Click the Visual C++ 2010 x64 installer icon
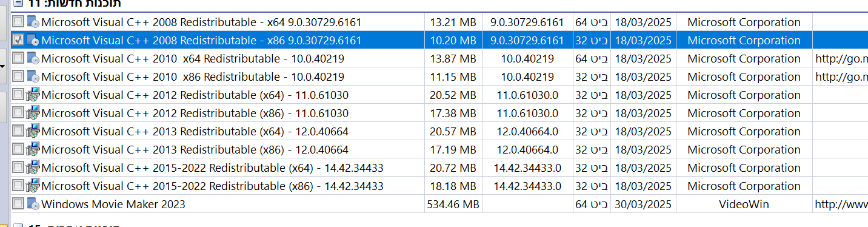 coord(33,59)
